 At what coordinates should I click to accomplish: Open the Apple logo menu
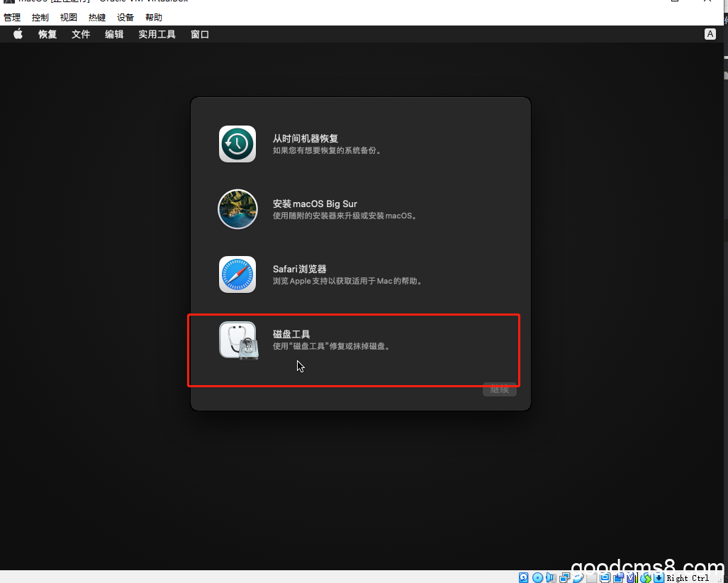coord(18,34)
